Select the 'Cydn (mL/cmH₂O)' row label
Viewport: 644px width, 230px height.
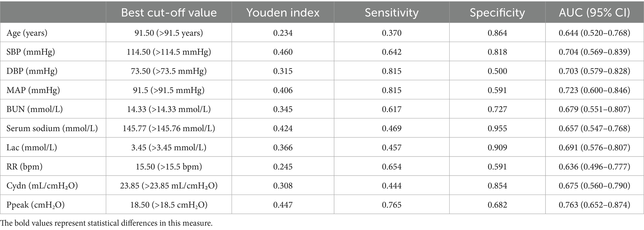coord(42,186)
